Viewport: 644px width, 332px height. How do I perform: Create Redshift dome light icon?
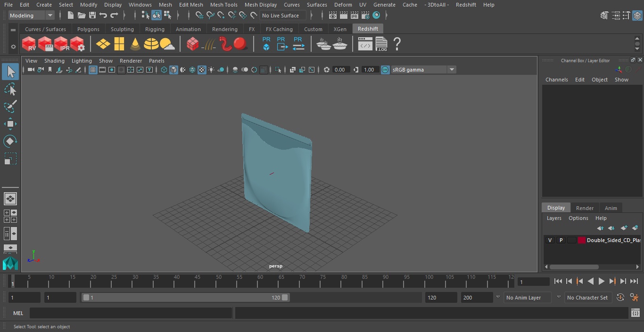click(x=151, y=44)
